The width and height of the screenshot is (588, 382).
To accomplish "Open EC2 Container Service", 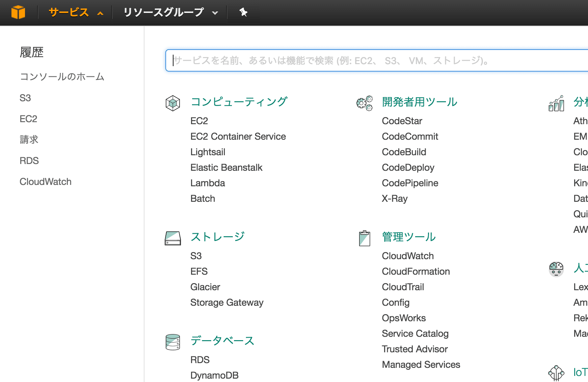I will click(238, 136).
